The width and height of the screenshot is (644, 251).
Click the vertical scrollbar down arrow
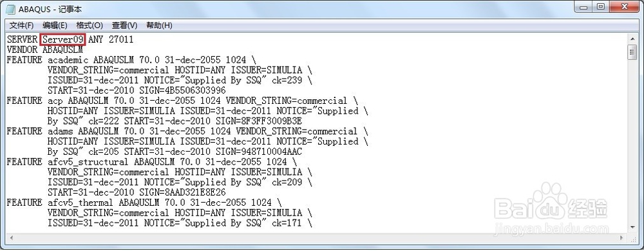[x=632, y=227]
